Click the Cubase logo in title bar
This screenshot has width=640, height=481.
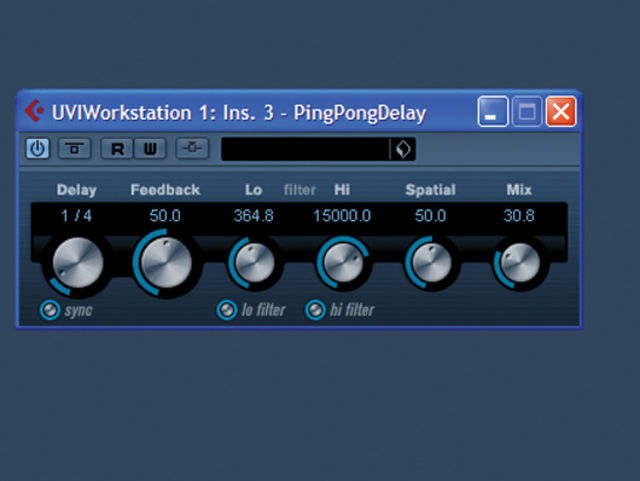[x=34, y=110]
